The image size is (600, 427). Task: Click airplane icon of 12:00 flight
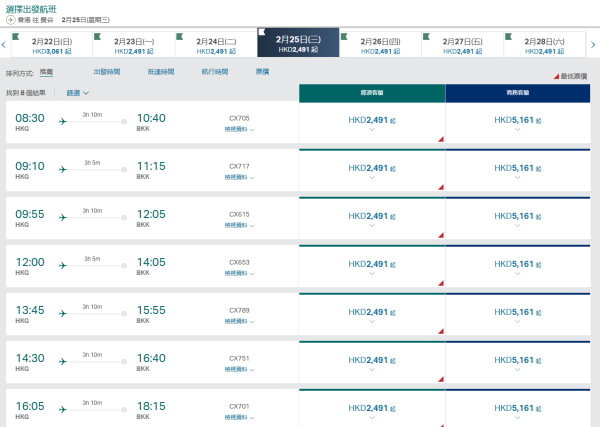click(64, 266)
